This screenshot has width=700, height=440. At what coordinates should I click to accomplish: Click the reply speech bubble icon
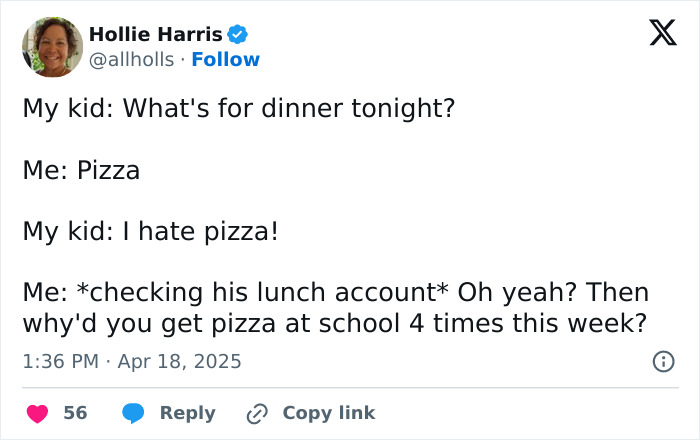133,413
